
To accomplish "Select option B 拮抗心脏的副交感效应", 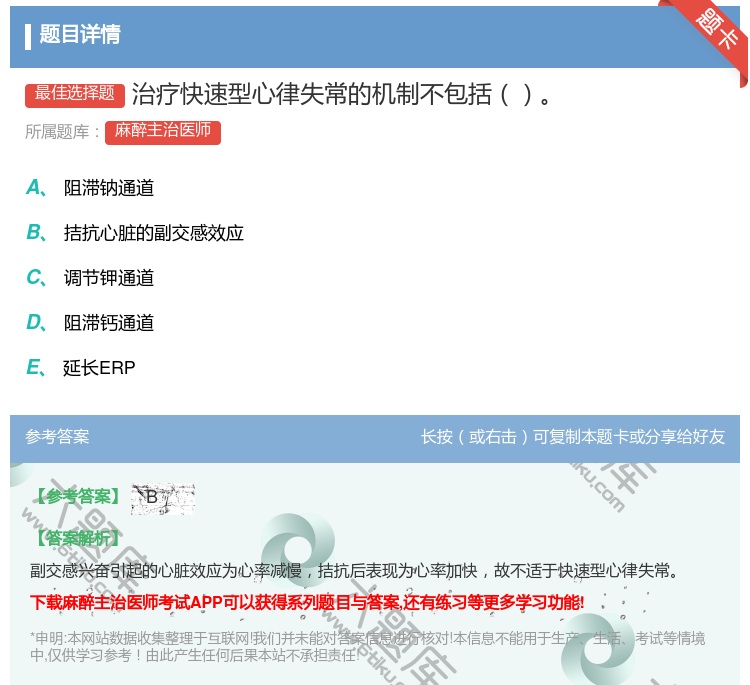I will point(153,233).
